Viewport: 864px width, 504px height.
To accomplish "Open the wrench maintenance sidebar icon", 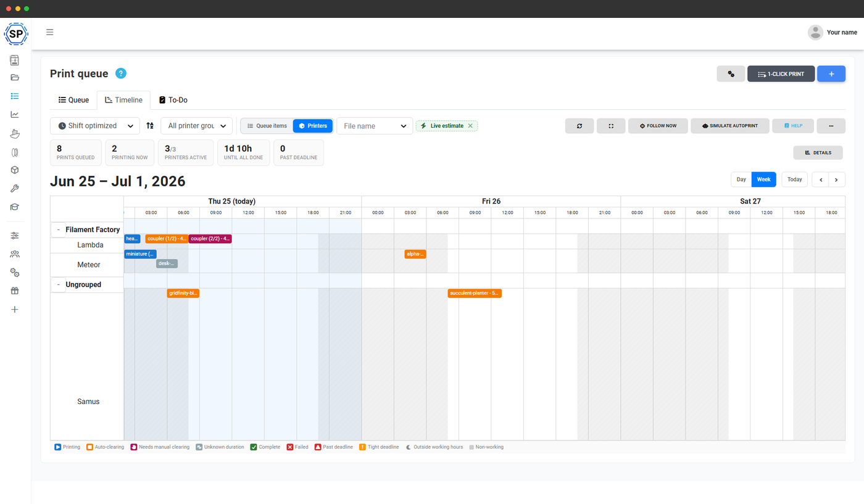I will click(x=15, y=189).
